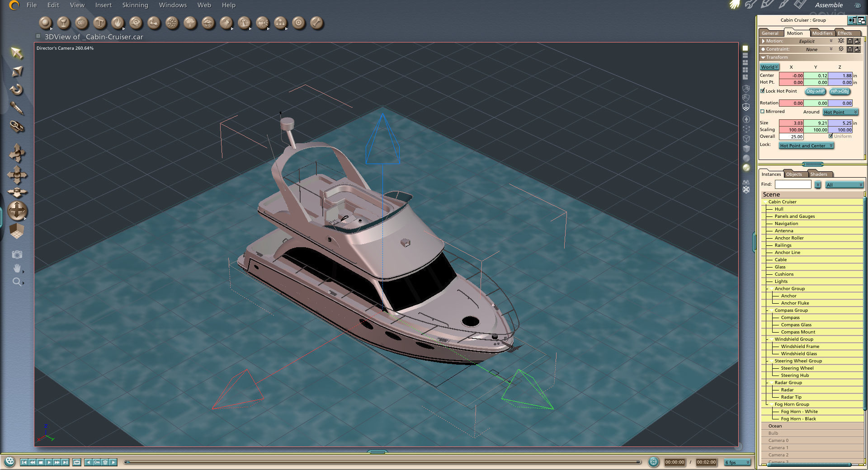Insert a particle emitter (dotted sphere icon)
Screen dimensions: 868x470
coord(172,23)
